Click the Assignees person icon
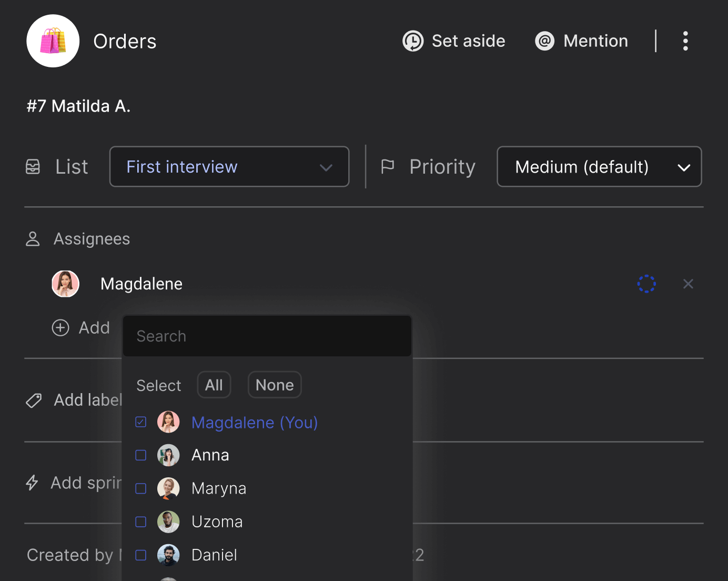Screen dimensions: 728x581 click(33, 238)
